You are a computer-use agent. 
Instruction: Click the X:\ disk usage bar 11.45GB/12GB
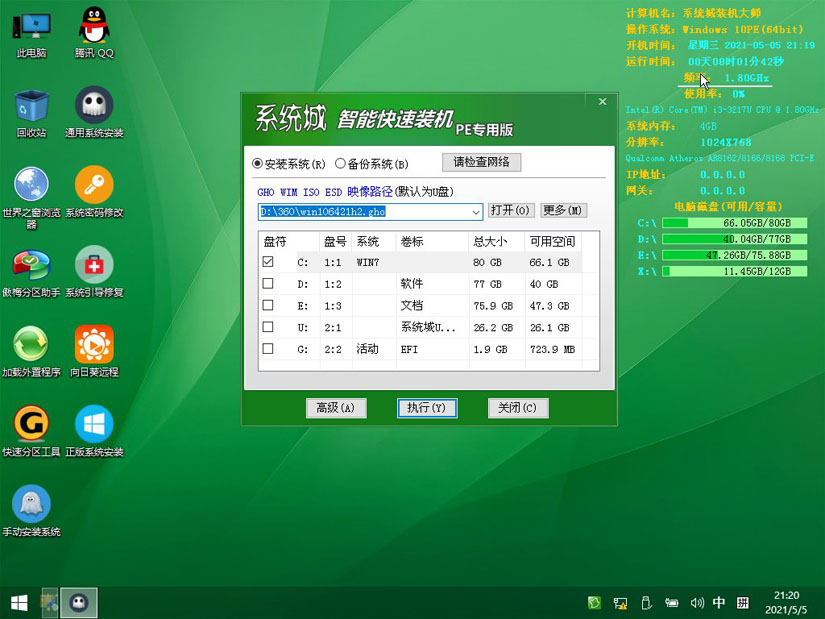(734, 272)
